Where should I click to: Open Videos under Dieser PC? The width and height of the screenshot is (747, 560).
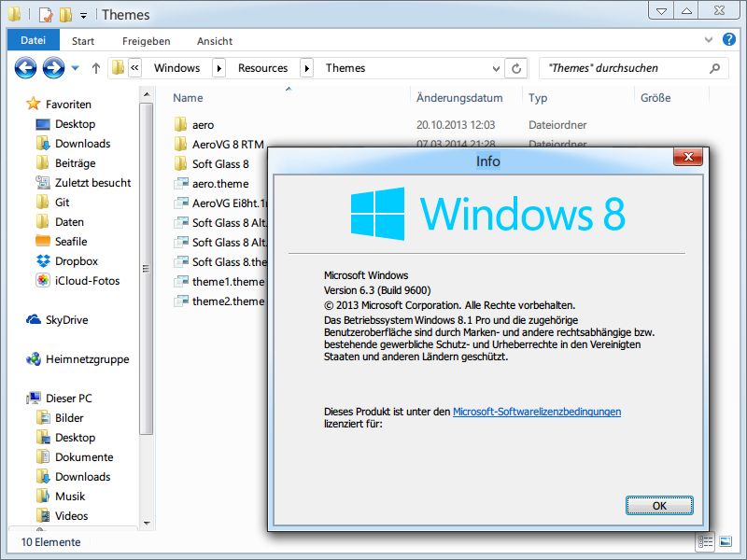62,515
